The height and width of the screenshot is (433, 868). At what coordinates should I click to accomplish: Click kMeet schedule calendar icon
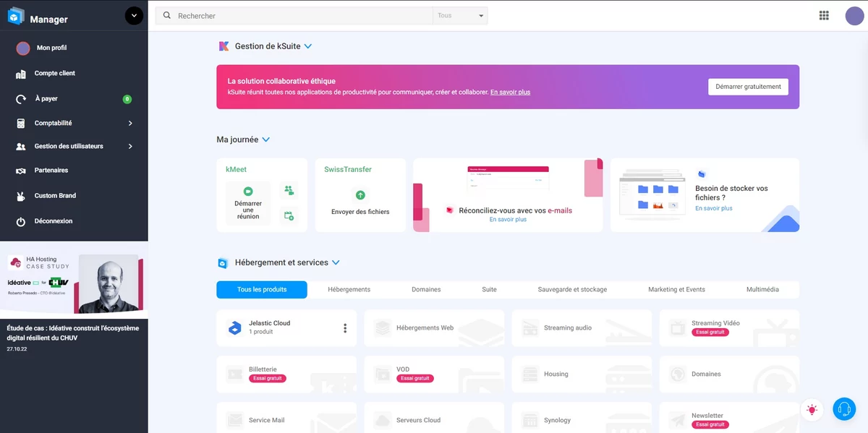coord(289,215)
